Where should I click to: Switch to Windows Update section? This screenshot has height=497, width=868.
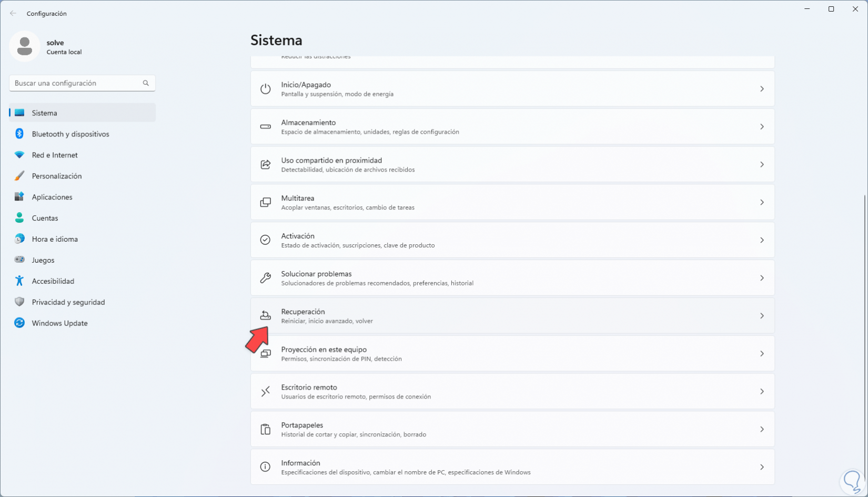point(59,323)
